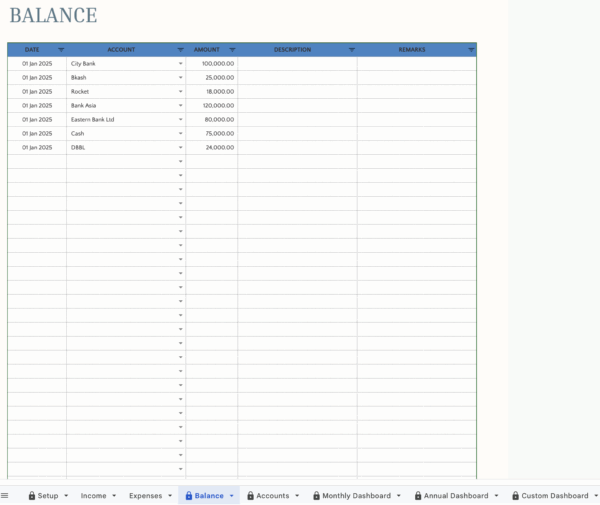This screenshot has height=505, width=600.
Task: Open the City Bank account dropdown
Action: (181, 63)
